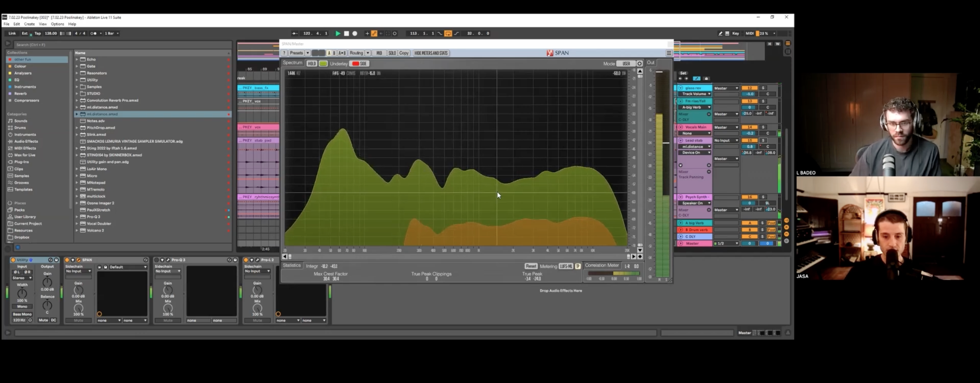Open Utility Stereo channel mode dropdown

pos(22,278)
